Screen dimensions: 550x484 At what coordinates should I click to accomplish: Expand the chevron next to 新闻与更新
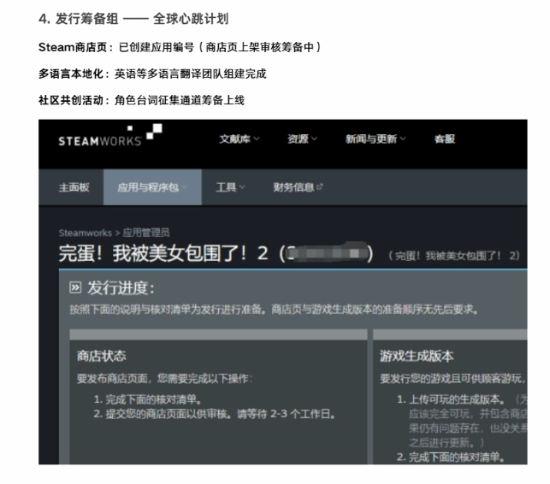(403, 139)
